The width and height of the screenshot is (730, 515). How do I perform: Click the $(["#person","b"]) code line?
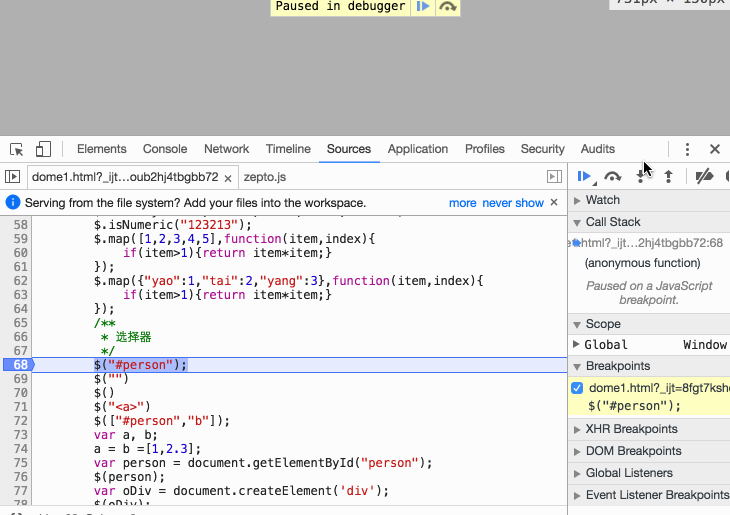[x=162, y=421]
